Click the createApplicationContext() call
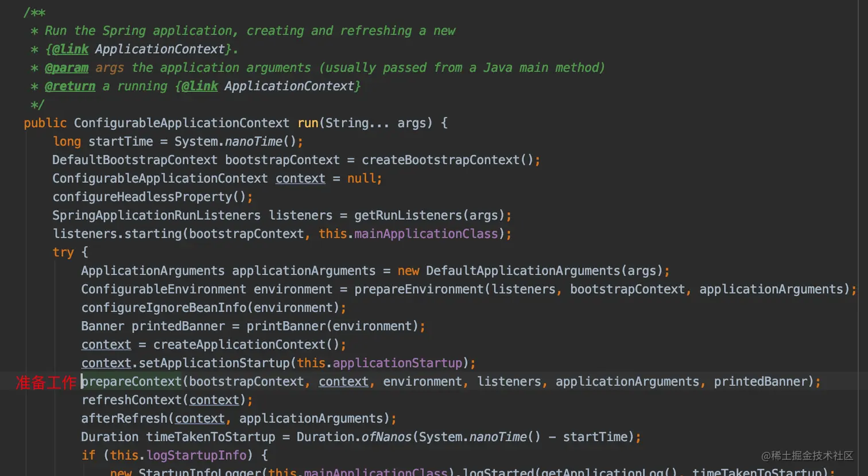Image resolution: width=868 pixels, height=476 pixels. 246,344
